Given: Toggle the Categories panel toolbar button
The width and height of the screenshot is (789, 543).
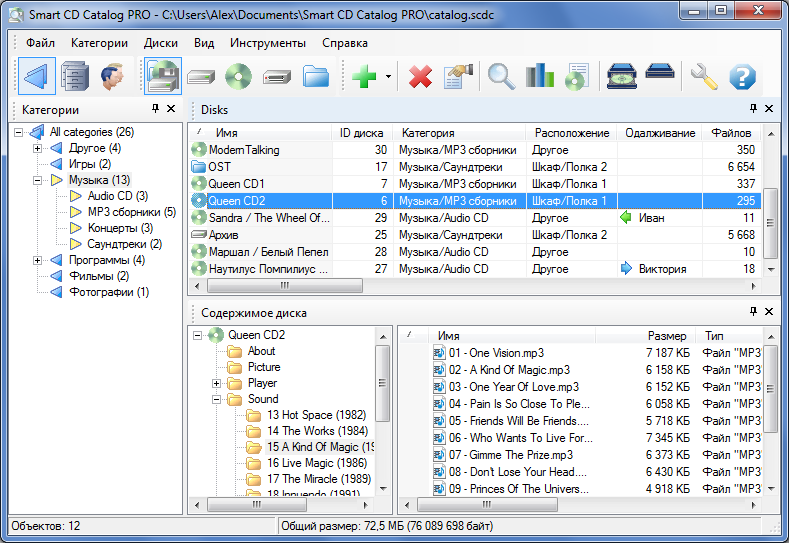Looking at the screenshot, I should (x=37, y=76).
